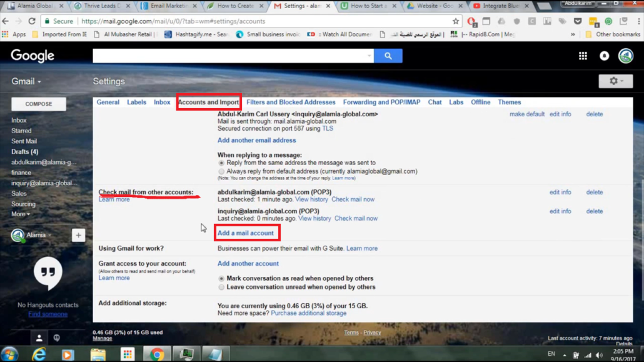Bookmark this page with star icon
Screen dimensions: 644x362
[x=455, y=21]
